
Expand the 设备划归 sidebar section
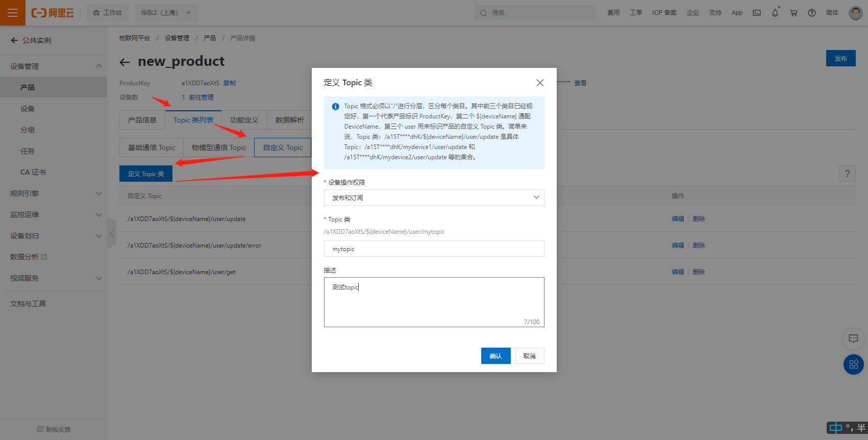pyautogui.click(x=54, y=236)
